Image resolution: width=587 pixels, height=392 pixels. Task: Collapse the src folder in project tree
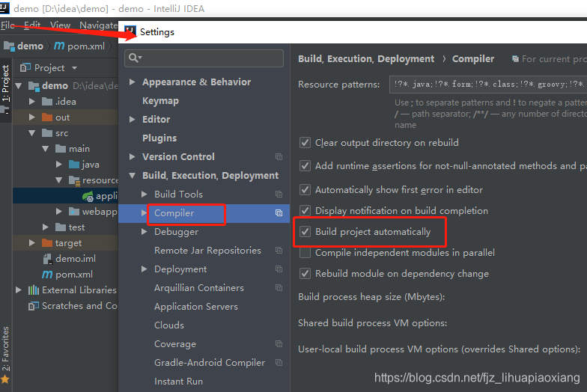coord(31,133)
